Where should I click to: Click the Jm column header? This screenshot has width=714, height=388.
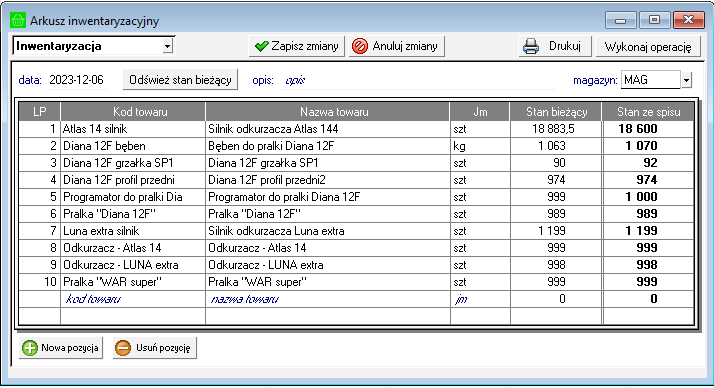point(480,112)
